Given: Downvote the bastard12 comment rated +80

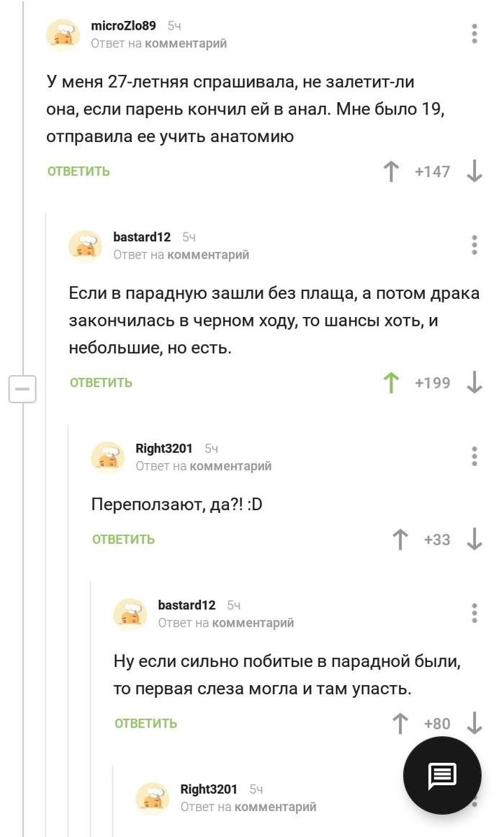Looking at the screenshot, I should point(474,723).
